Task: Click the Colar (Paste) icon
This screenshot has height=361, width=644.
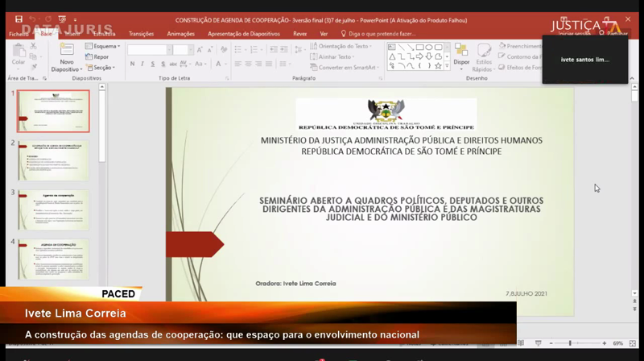Action: [x=18, y=52]
